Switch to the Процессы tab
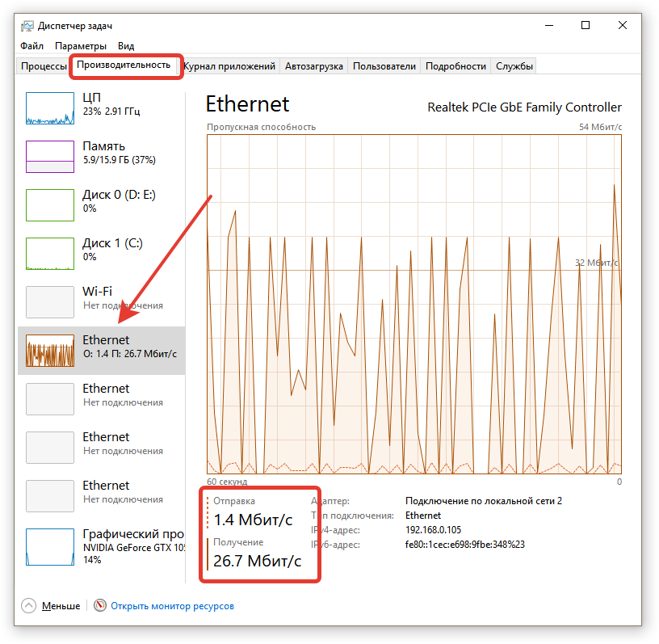The height and width of the screenshot is (644, 659). [x=44, y=66]
